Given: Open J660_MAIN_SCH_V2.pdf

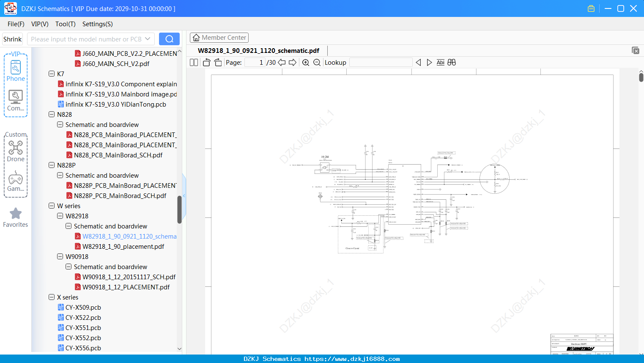Looking at the screenshot, I should tap(115, 63).
